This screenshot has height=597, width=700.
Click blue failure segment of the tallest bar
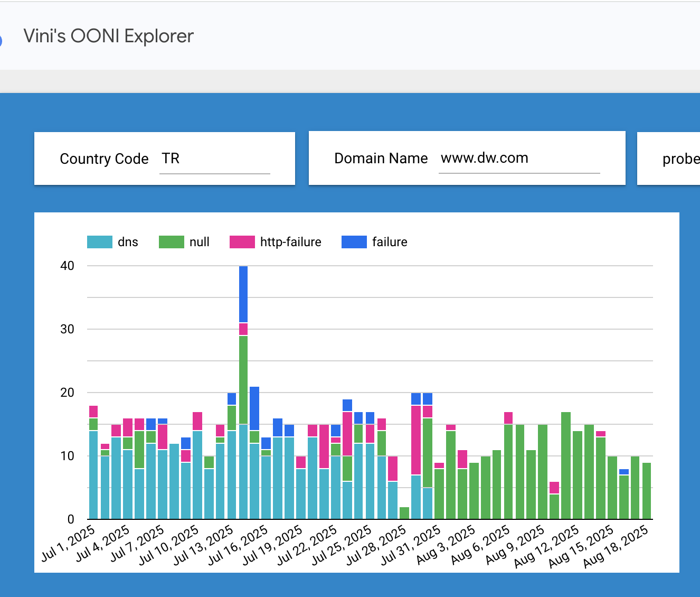(243, 294)
